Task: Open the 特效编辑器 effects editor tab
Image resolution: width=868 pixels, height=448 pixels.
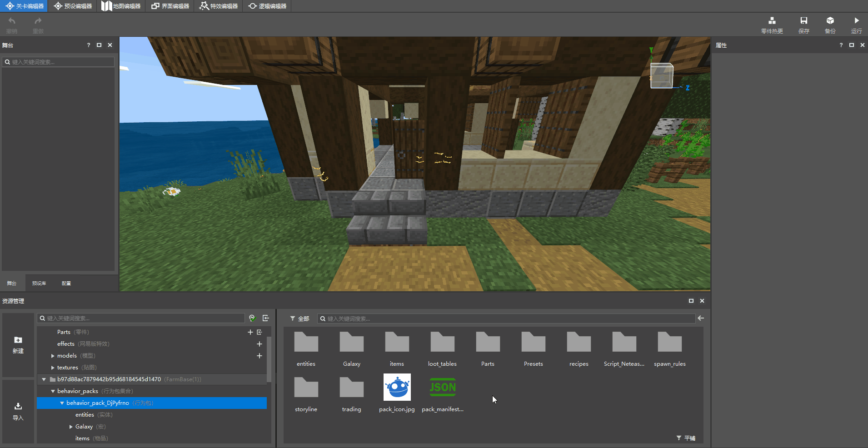Action: (x=219, y=6)
